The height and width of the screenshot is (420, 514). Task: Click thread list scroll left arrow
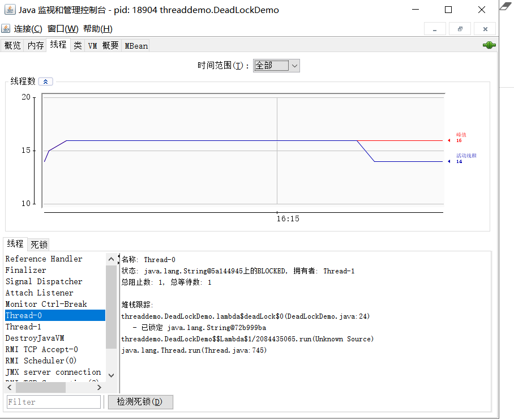coord(10,388)
